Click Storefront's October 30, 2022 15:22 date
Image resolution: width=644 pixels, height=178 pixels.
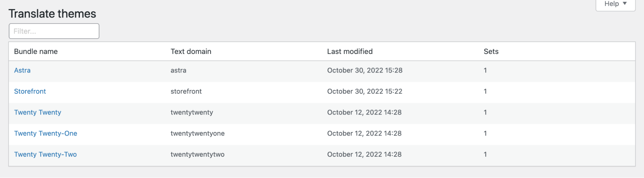365,91
